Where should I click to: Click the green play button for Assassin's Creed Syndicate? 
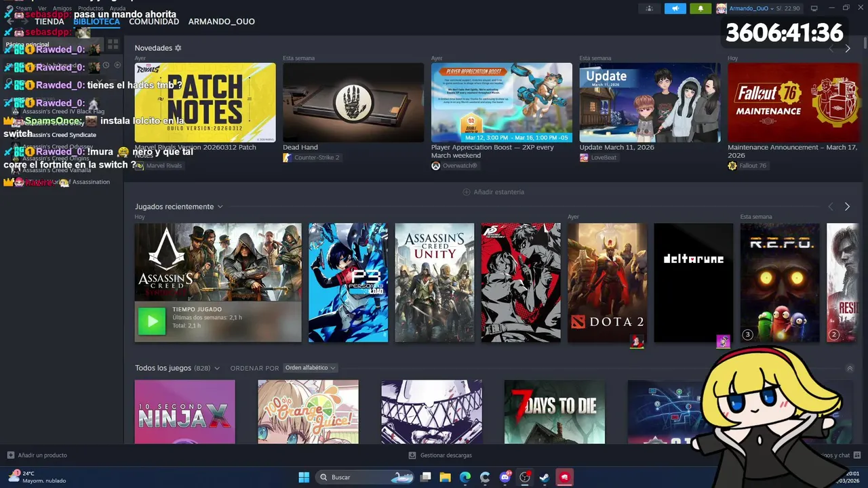[x=152, y=321]
